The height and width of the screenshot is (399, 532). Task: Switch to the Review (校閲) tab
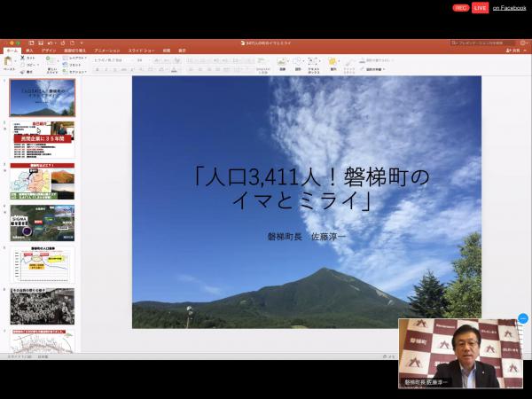(x=167, y=51)
